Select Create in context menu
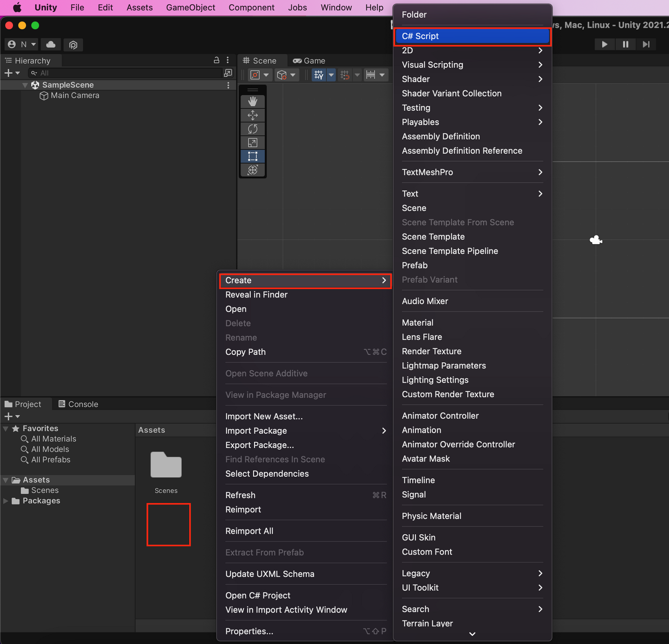 [x=306, y=281]
